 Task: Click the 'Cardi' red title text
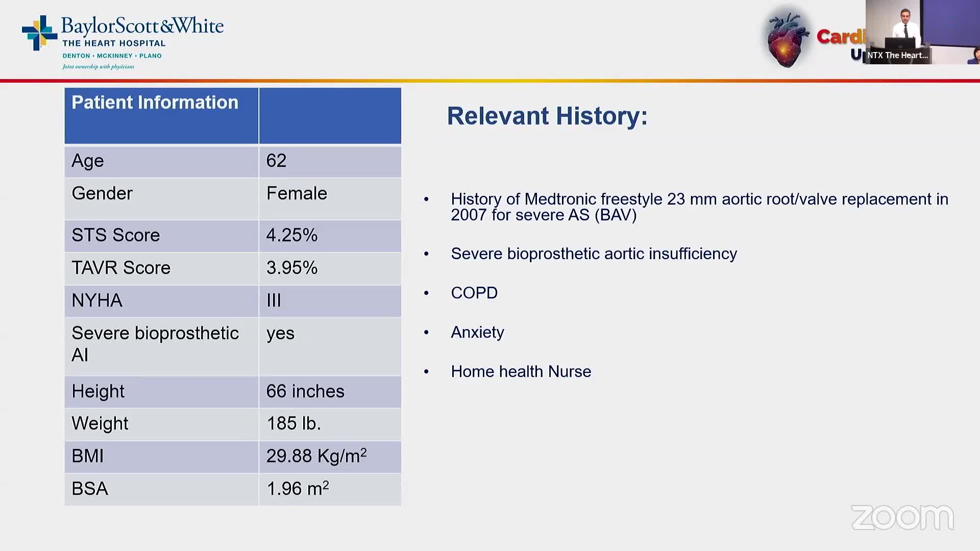click(x=840, y=37)
